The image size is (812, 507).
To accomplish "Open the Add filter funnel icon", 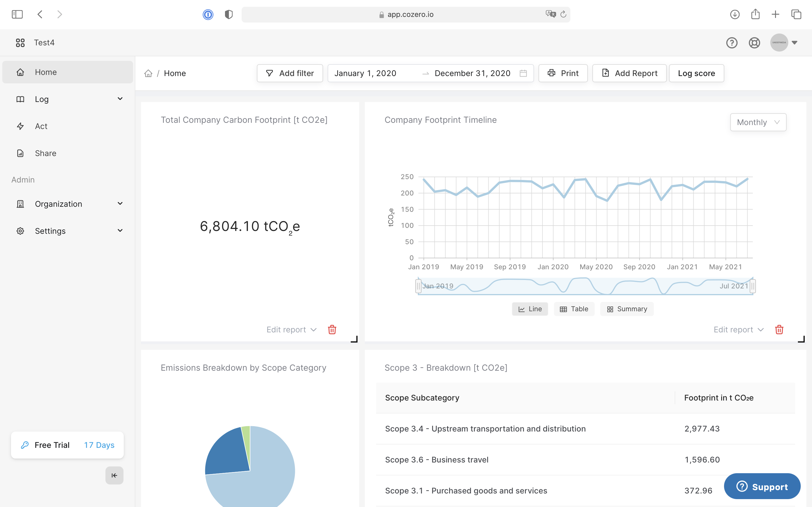I will click(x=270, y=73).
